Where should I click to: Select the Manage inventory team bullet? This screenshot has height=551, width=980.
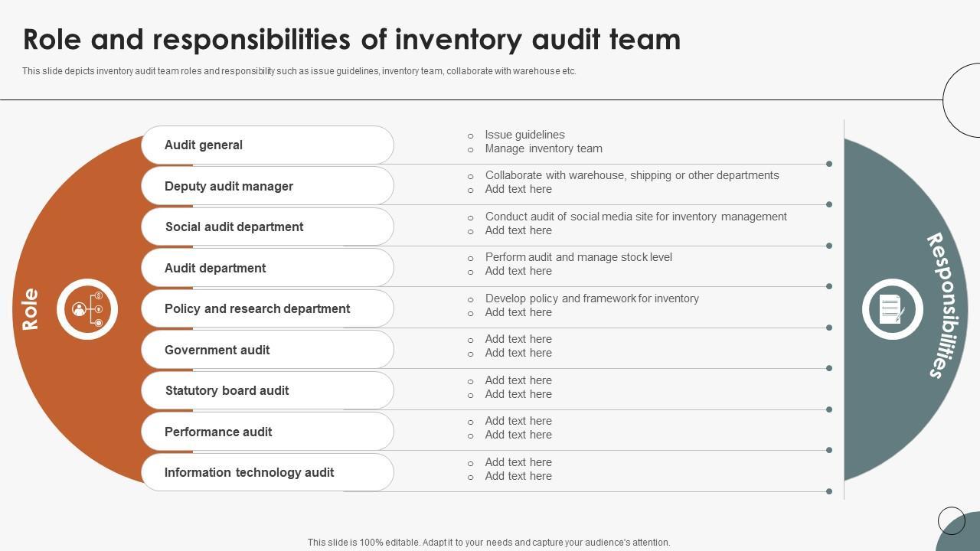(544, 148)
